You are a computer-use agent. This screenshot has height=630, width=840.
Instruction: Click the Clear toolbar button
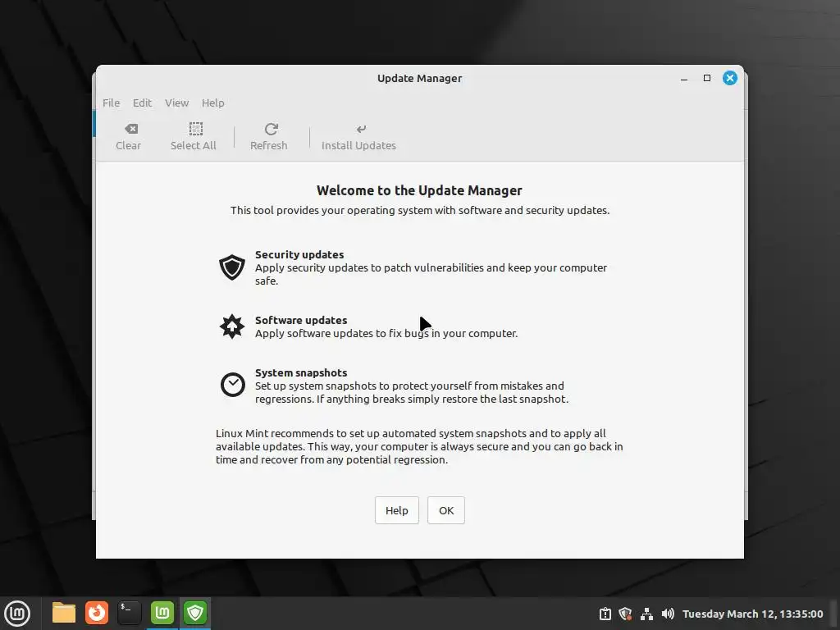(128, 137)
